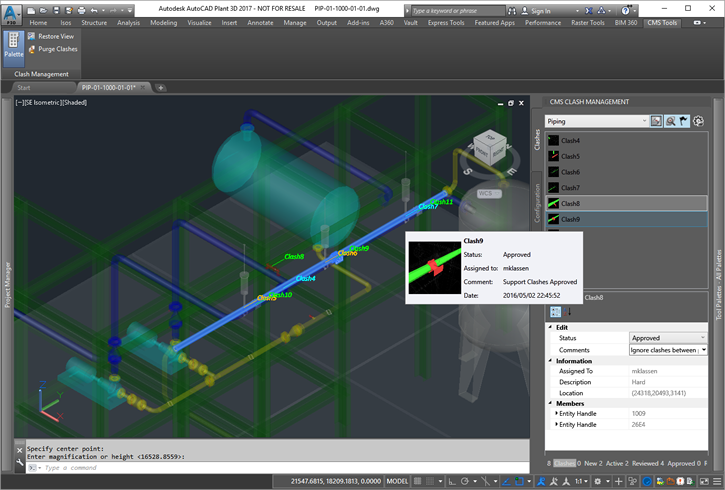Image resolution: width=725 pixels, height=490 pixels.
Task: Click Restore View in the ribbon
Action: 51,36
